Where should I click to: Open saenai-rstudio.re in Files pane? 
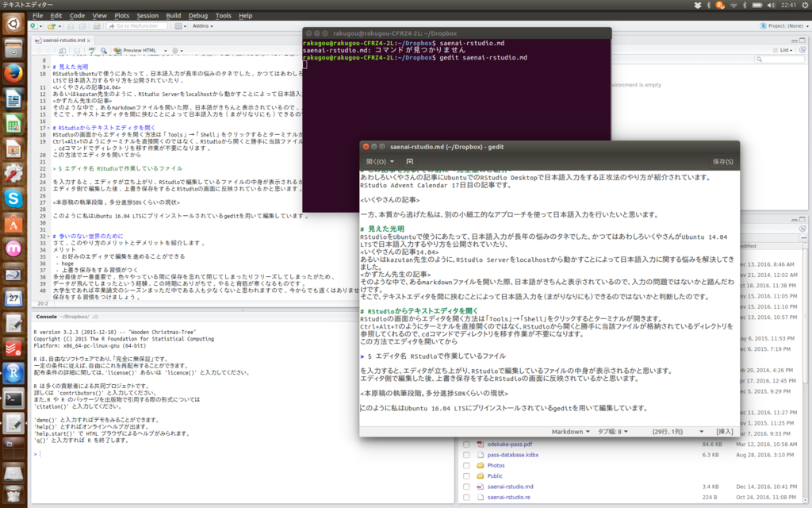coord(508,497)
